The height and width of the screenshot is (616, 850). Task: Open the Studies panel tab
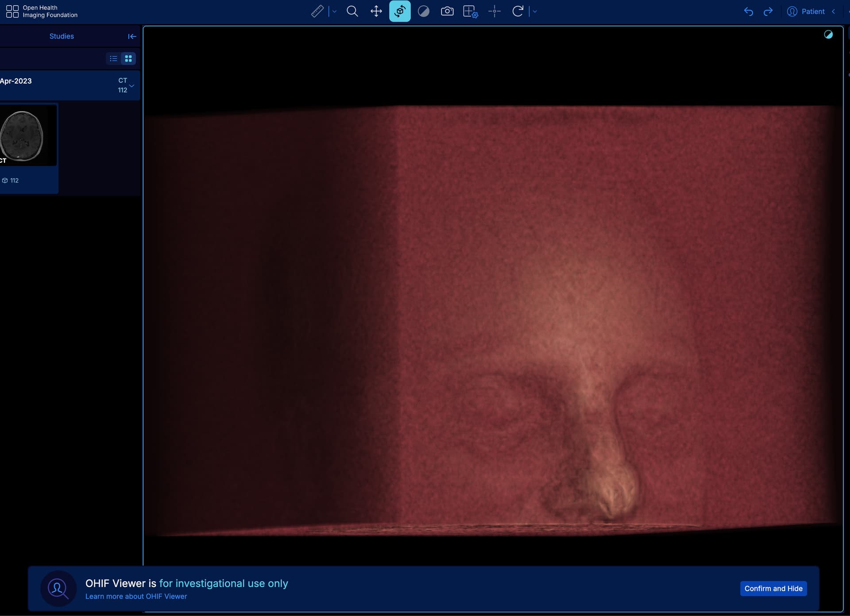point(62,36)
